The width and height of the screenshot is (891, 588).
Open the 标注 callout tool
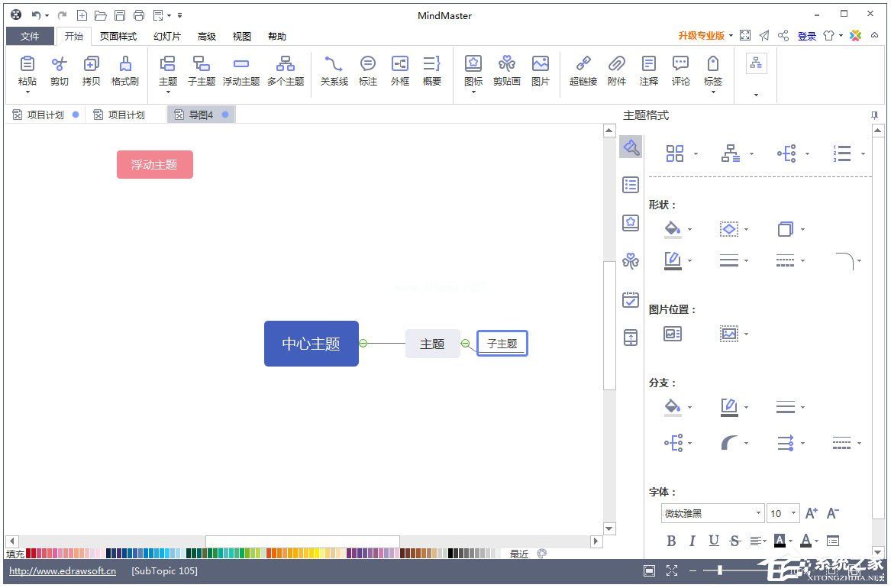[x=367, y=73]
